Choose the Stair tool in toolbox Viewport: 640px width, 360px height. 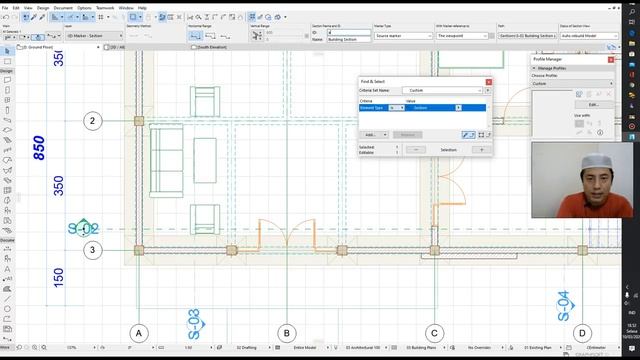click(x=7, y=140)
